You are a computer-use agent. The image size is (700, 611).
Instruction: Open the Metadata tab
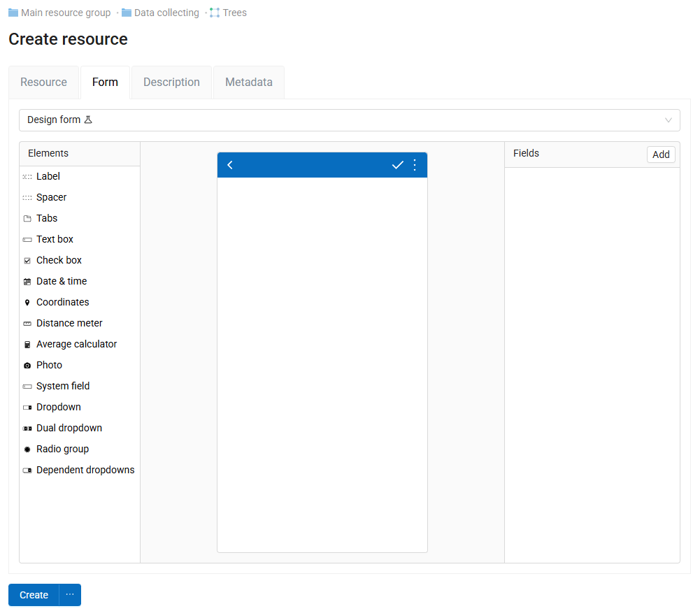[248, 82]
